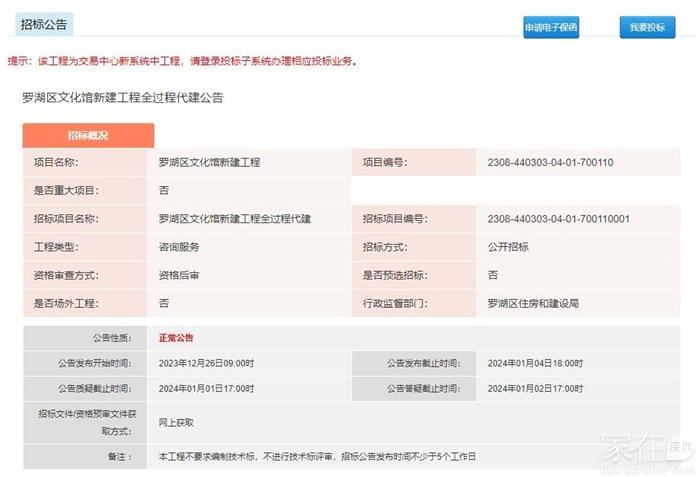The image size is (700, 477).
Task: Select the 招标概况 section tab
Action: pyautogui.click(x=88, y=135)
